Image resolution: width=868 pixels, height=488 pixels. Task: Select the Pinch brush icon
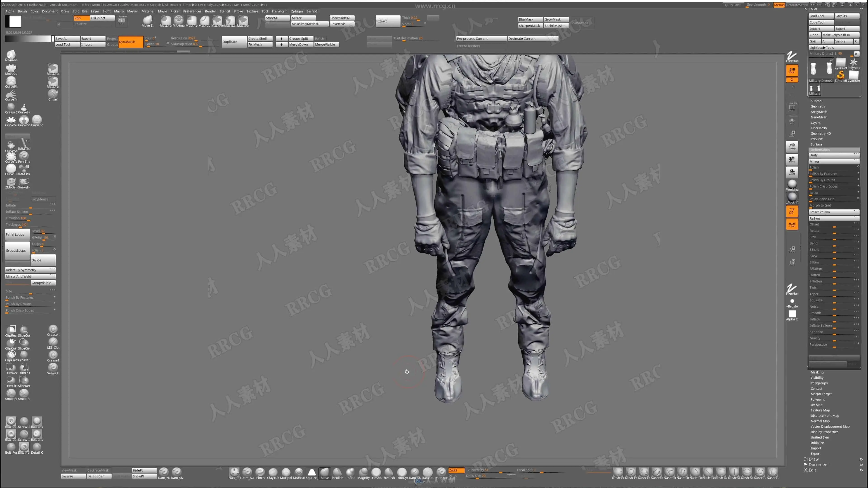point(260,472)
